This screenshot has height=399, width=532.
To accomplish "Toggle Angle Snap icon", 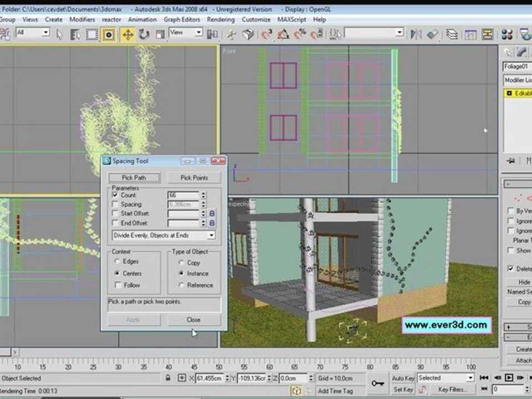I will (283, 34).
